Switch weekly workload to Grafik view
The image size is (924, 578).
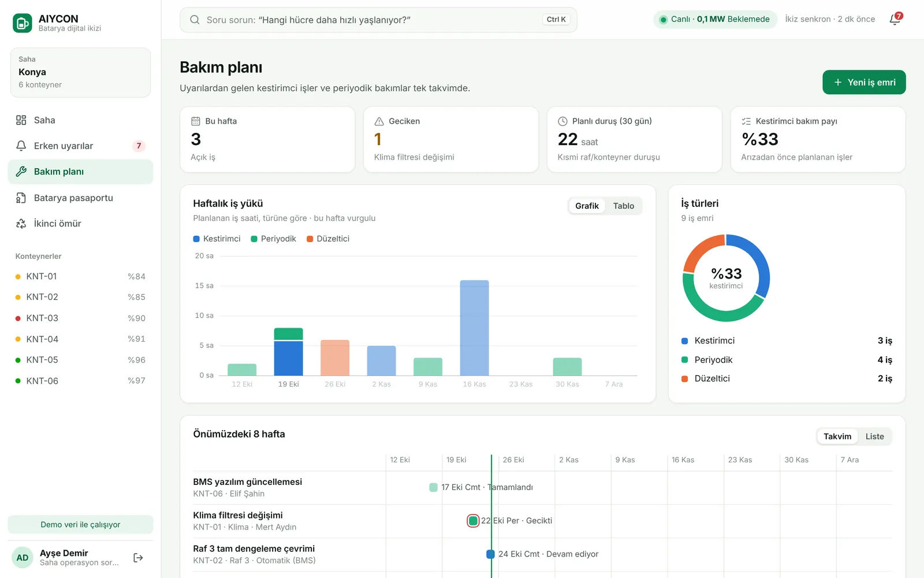[587, 206]
